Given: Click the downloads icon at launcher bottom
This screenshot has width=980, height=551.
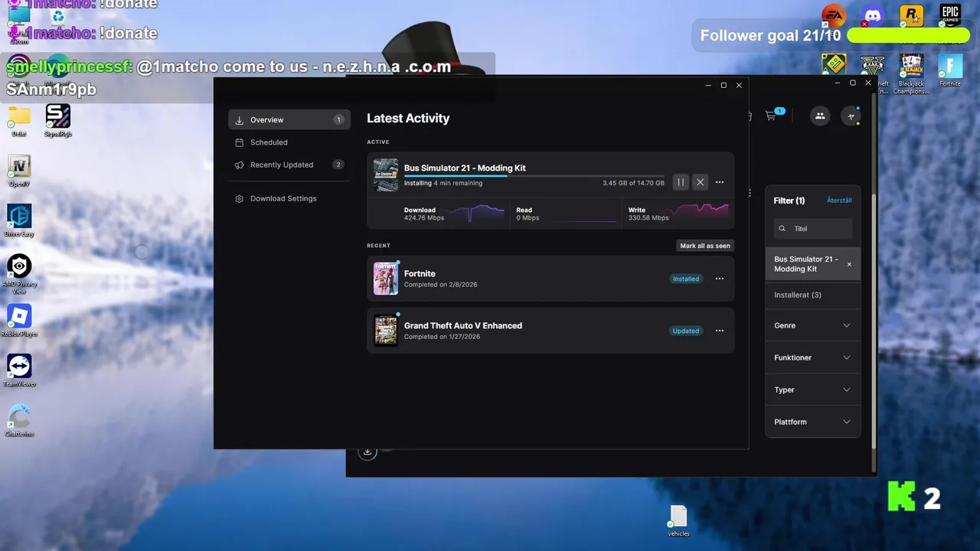Looking at the screenshot, I should click(367, 452).
